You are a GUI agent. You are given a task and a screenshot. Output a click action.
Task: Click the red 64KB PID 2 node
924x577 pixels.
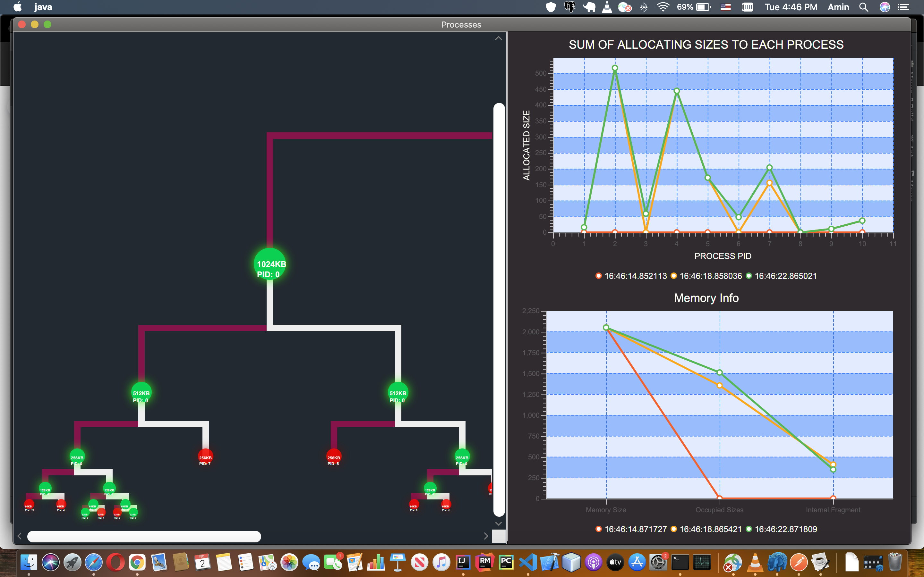pyautogui.click(x=61, y=504)
